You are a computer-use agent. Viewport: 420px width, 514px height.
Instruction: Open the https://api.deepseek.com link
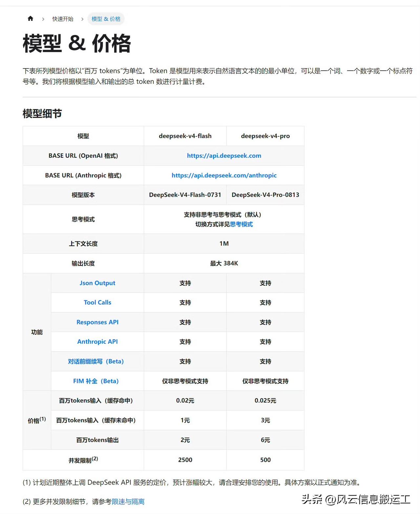(224, 155)
